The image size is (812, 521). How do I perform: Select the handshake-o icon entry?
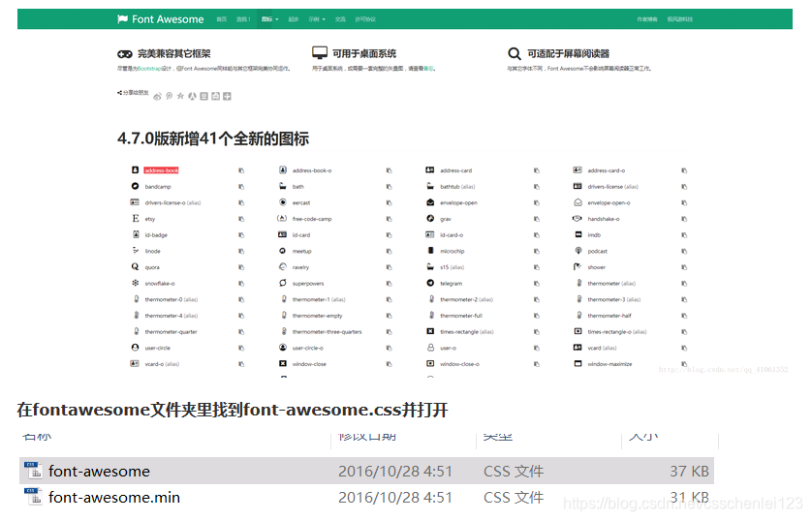596,219
